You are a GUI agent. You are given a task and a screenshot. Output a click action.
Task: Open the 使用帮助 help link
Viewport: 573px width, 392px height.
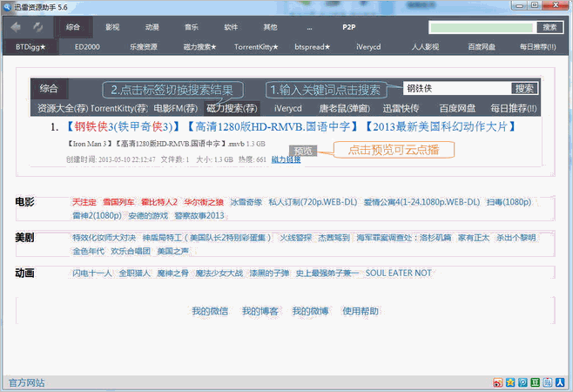click(360, 311)
